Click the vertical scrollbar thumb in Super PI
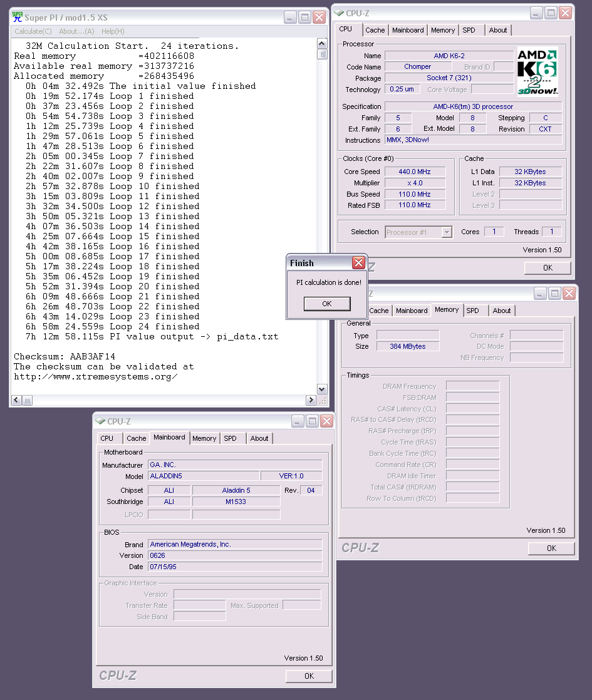 [322, 54]
